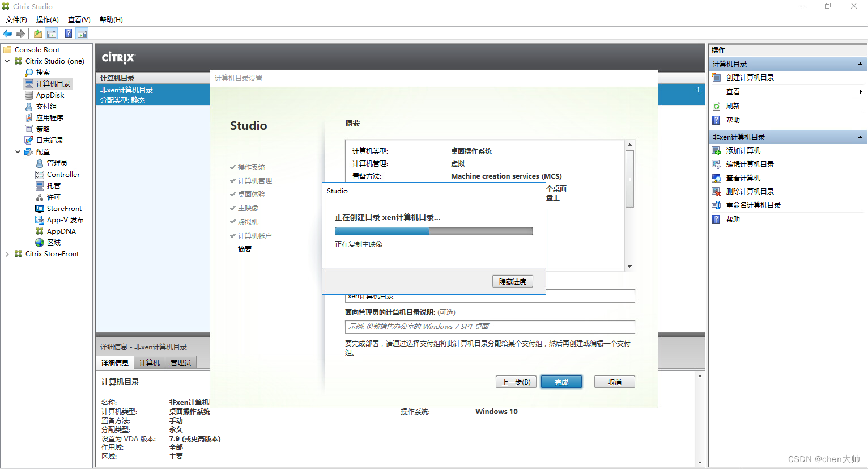
Task: Click the Show/Hide console tree icon
Action: tap(52, 34)
